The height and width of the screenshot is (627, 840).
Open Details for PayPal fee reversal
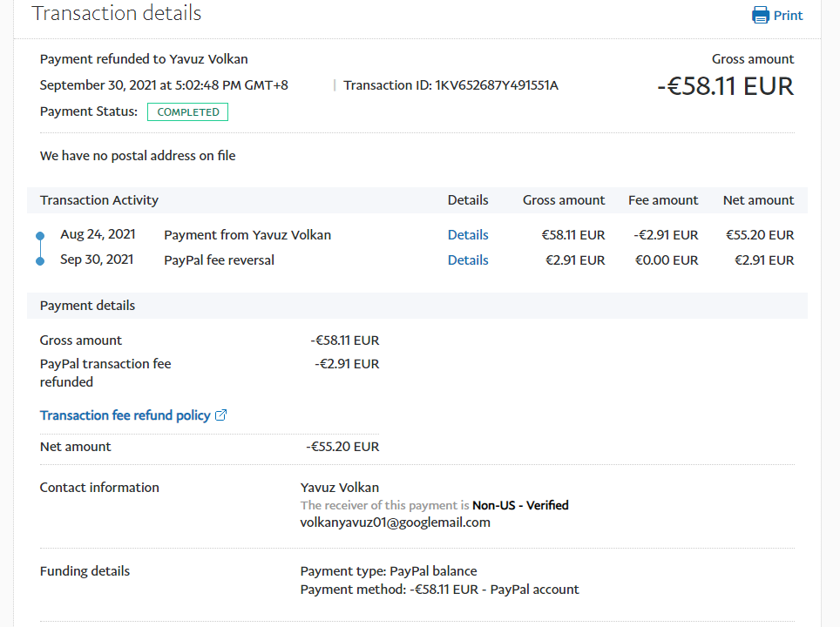468,260
